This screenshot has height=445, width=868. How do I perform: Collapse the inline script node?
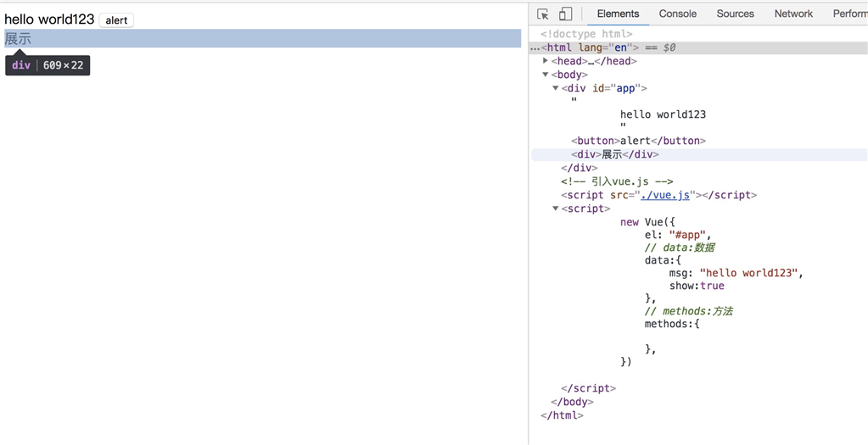tap(556, 209)
